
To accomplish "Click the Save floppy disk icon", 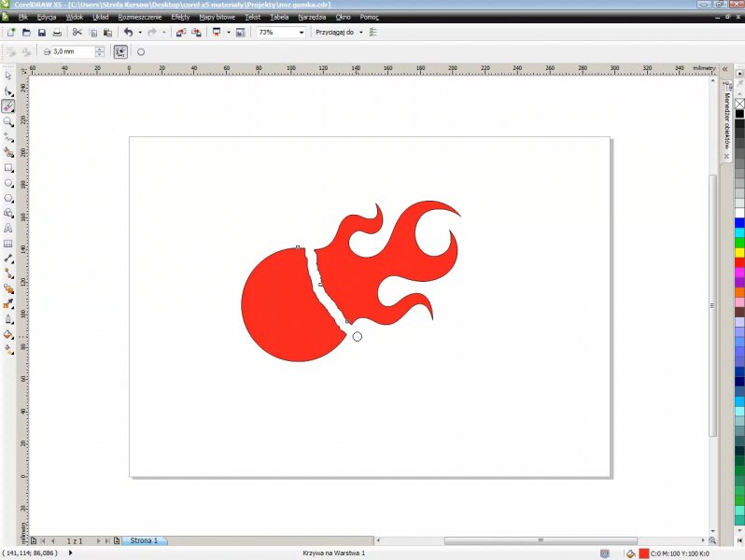I will coord(42,32).
